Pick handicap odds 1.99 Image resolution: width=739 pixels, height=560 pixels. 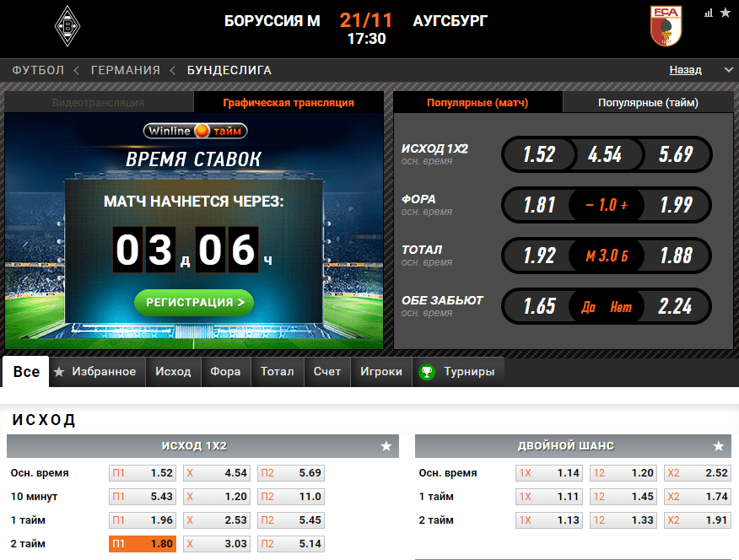click(676, 205)
